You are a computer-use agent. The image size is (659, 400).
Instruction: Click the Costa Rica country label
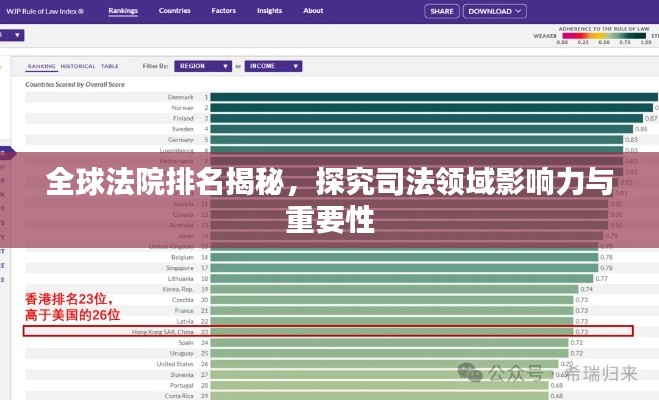pos(179,396)
